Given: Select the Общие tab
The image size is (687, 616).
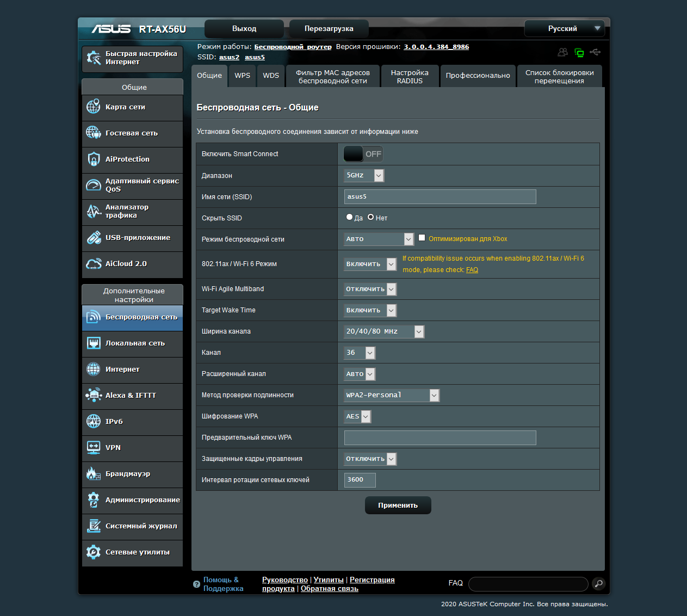Looking at the screenshot, I should [209, 76].
